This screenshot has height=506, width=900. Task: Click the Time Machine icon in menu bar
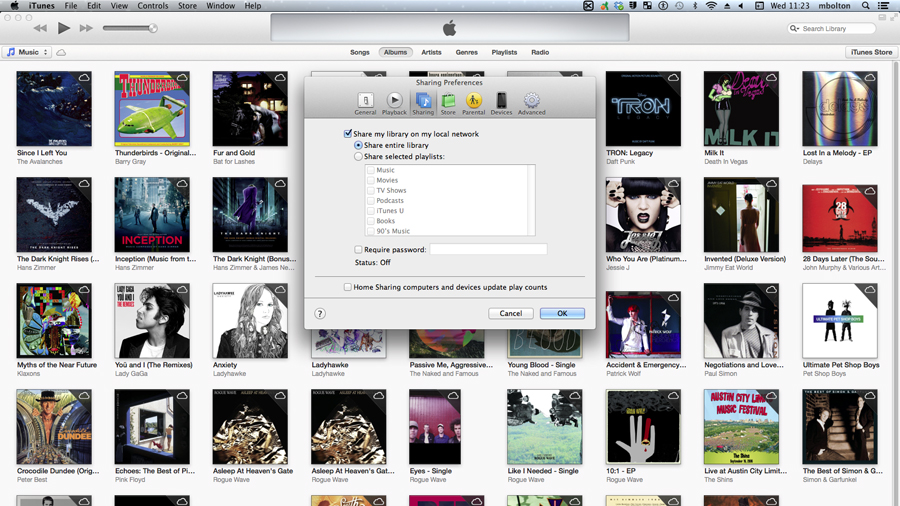(680, 6)
